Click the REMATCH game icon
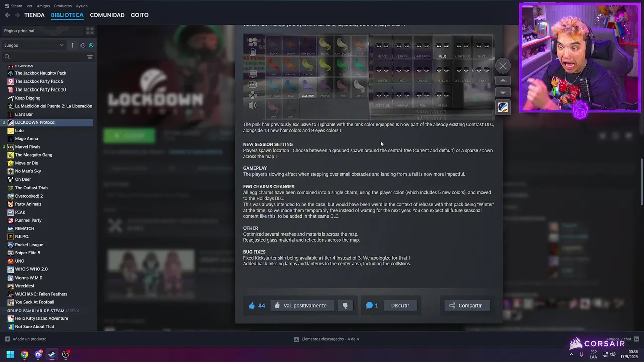 pyautogui.click(x=11, y=229)
